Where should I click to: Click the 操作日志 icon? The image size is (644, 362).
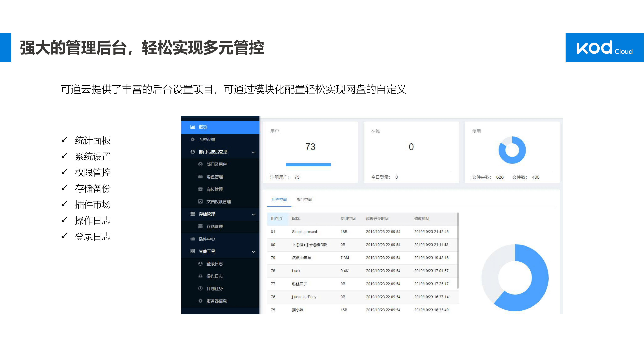200,276
